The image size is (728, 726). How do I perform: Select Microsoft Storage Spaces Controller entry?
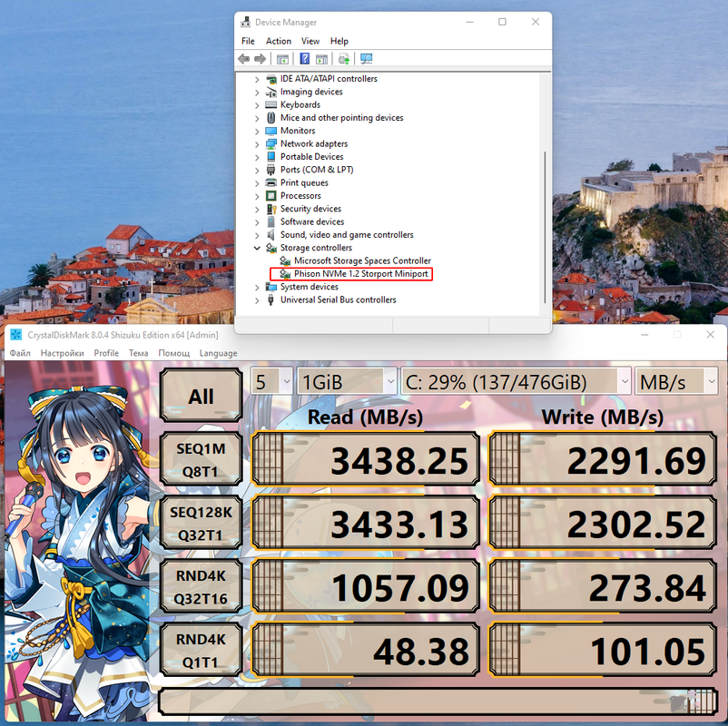[362, 260]
